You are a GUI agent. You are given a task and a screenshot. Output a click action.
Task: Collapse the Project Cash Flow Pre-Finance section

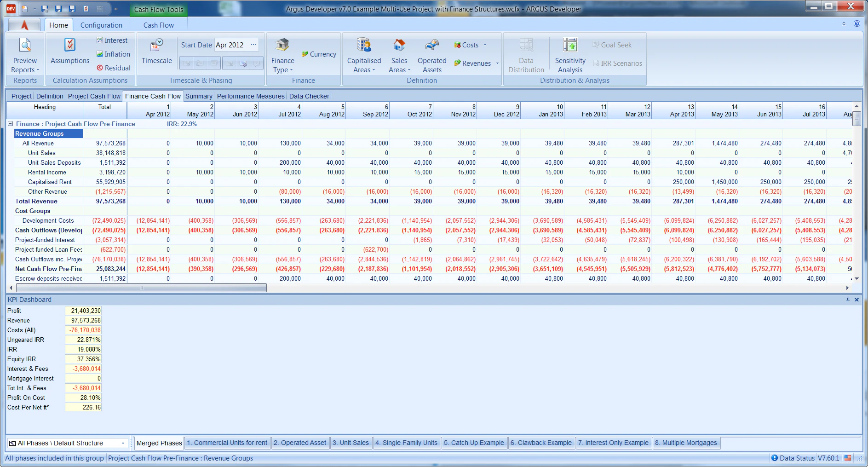pos(10,124)
